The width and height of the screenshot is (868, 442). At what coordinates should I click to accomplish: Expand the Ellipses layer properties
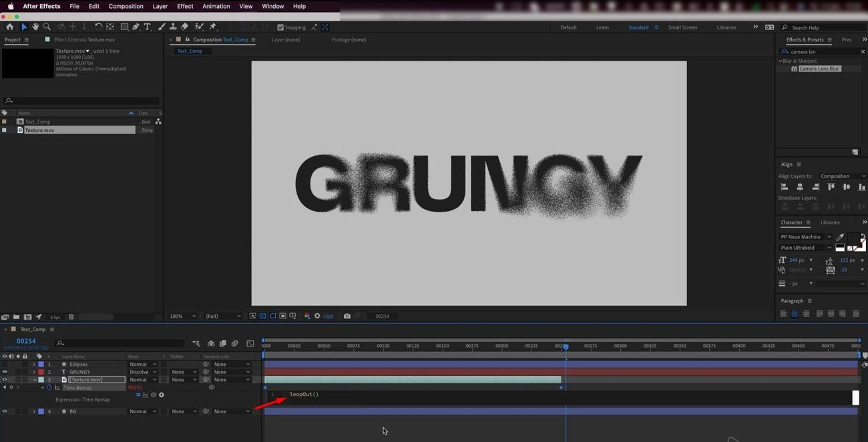click(x=34, y=364)
